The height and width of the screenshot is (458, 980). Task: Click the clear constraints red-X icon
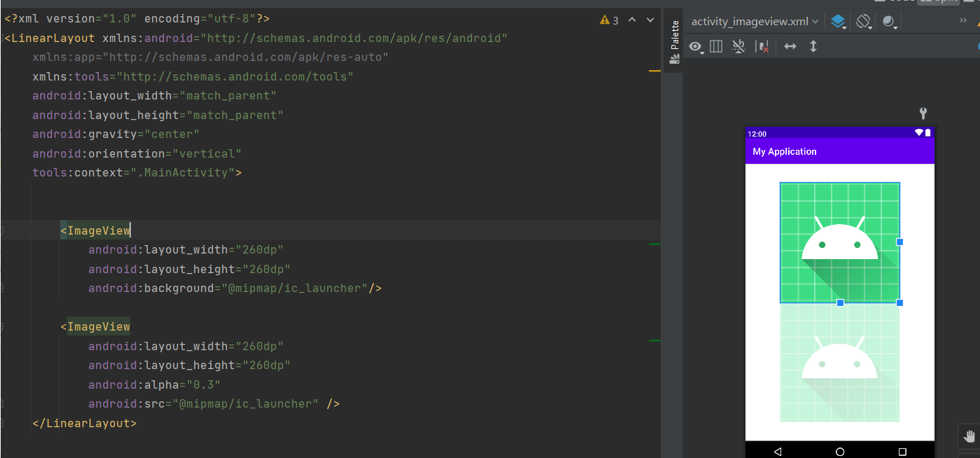point(763,47)
